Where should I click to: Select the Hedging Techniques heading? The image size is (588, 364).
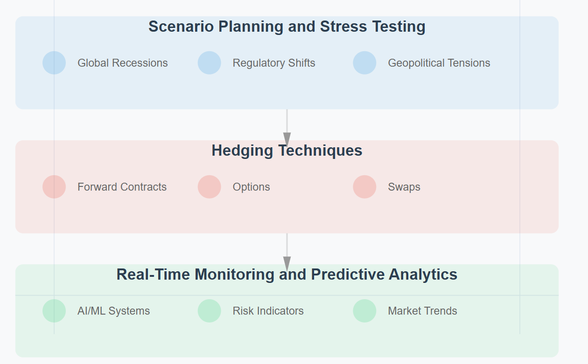click(x=287, y=151)
